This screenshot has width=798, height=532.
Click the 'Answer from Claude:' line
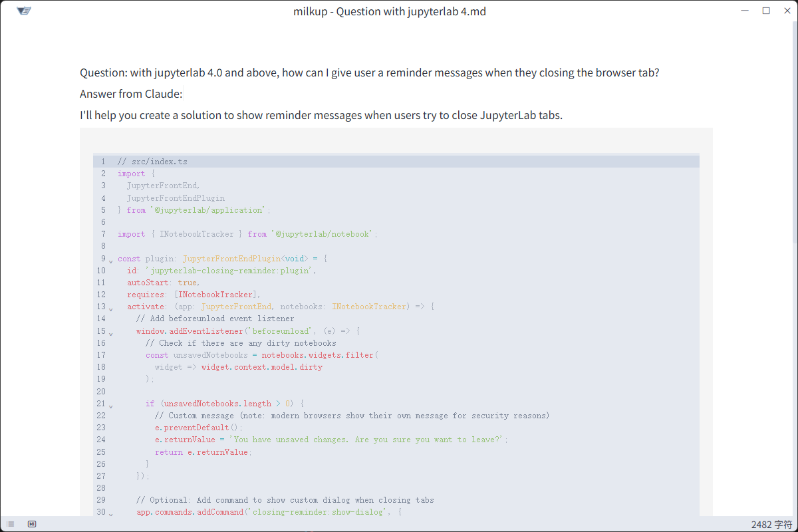131,94
